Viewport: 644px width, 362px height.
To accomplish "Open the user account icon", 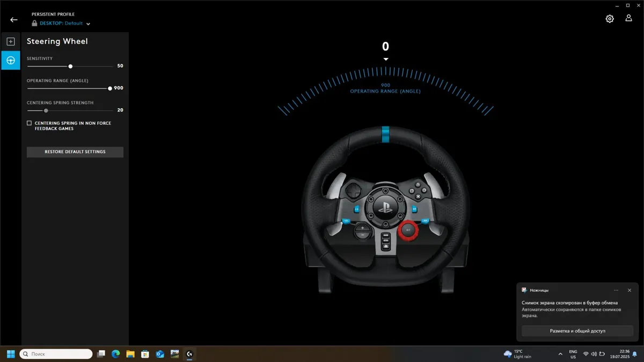I will pos(628,18).
